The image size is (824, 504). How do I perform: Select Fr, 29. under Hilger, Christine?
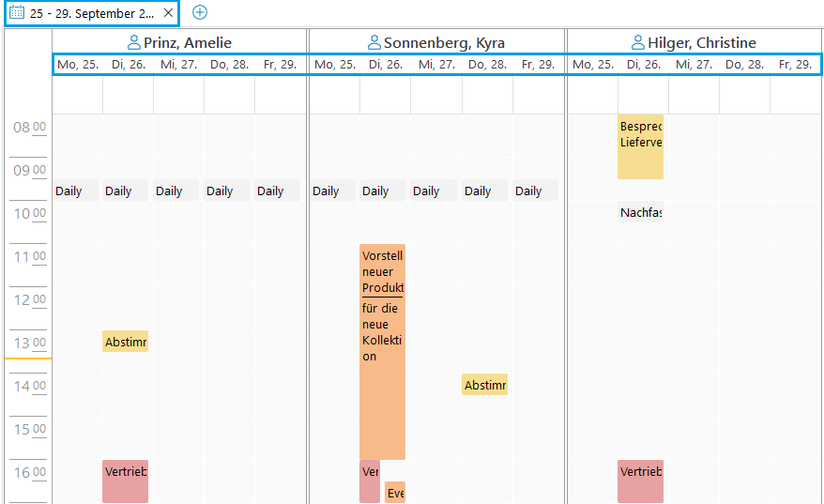tap(796, 65)
